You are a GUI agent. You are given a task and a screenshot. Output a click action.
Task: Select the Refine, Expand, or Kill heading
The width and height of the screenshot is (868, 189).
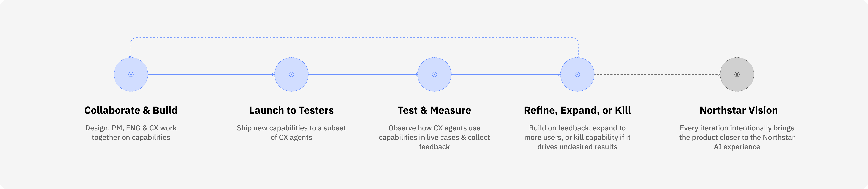(577, 110)
